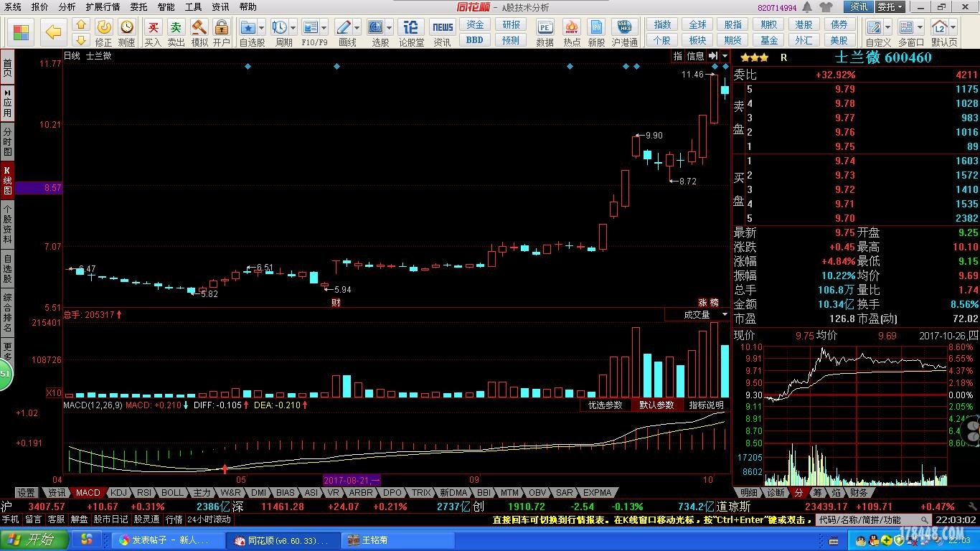Click the Windows 开始 start button

34,540
